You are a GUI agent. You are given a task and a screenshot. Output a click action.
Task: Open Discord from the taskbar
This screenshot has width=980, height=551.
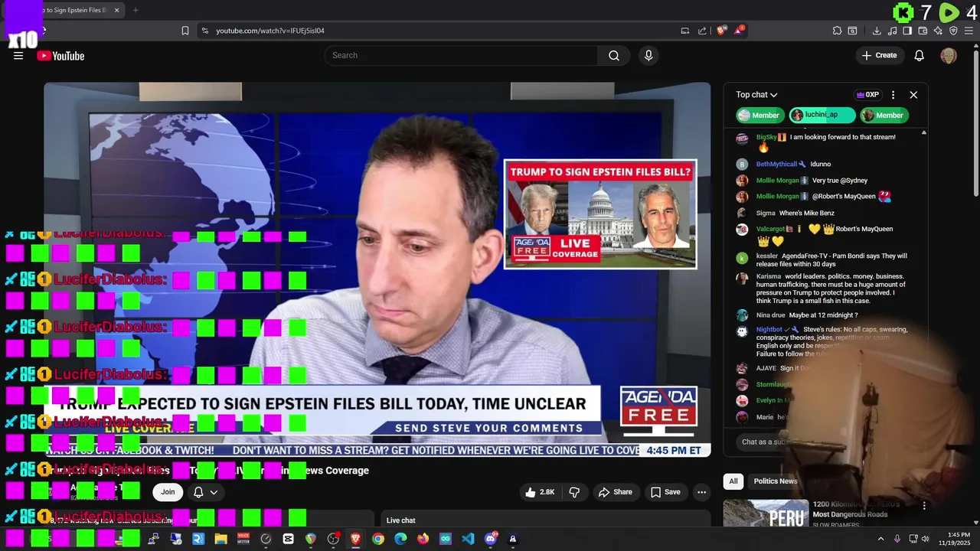coord(491,539)
